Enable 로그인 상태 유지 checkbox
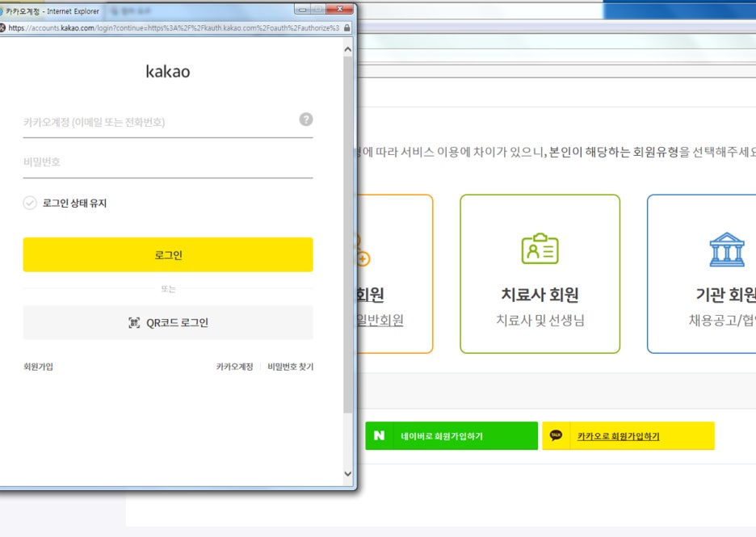This screenshot has width=756, height=537. point(30,203)
